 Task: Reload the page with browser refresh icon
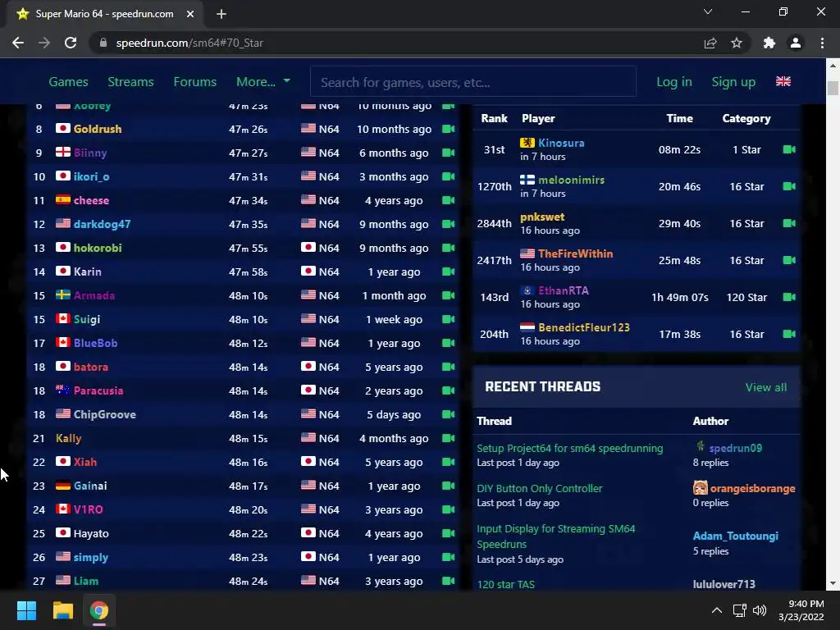click(x=71, y=43)
